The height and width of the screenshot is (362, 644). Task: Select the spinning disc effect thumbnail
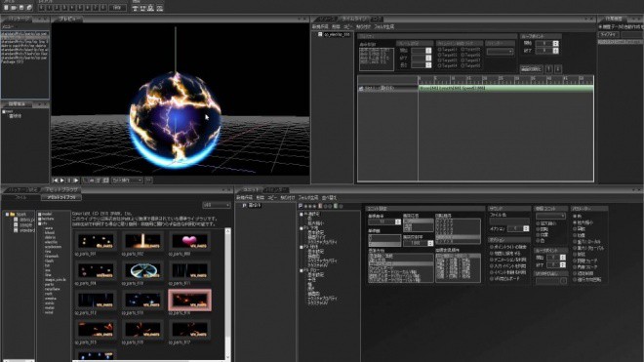click(x=142, y=270)
